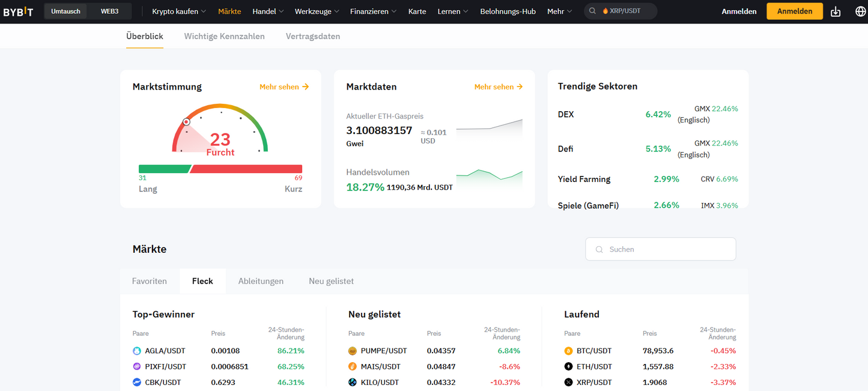Select the Ableitungen tab

261,280
